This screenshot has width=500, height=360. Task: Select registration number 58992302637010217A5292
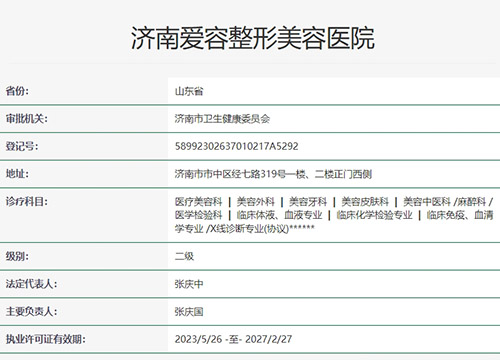tap(236, 146)
